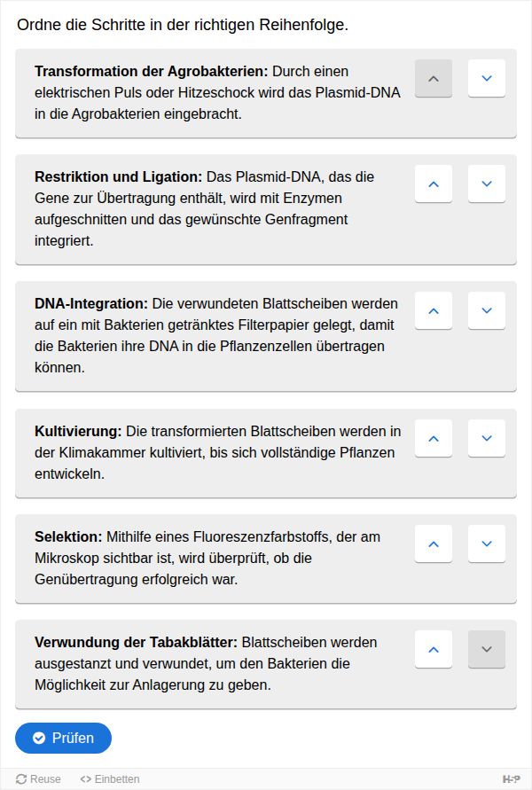This screenshot has width=532, height=790.
Task: Move 'Restriktion und Ligation' step up
Action: pyautogui.click(x=434, y=184)
